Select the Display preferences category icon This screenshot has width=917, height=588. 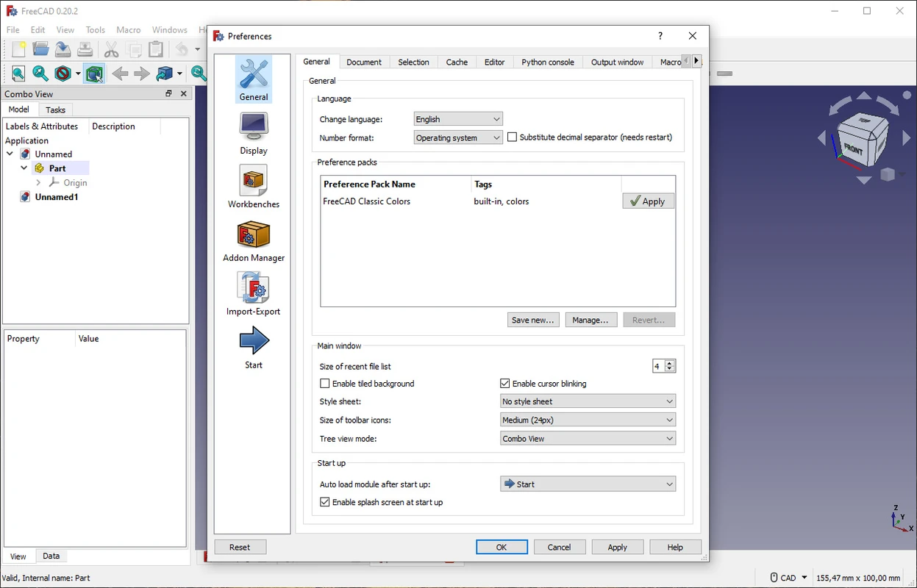254,134
